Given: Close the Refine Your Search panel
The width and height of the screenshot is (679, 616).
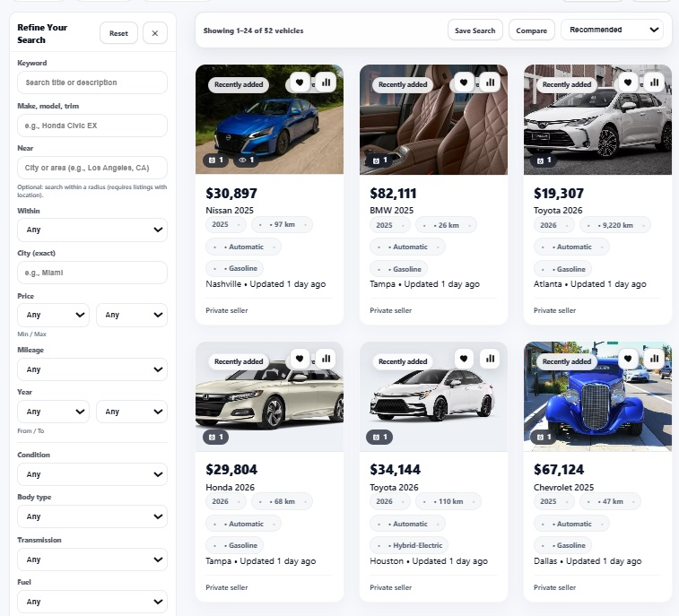Looking at the screenshot, I should pyautogui.click(x=155, y=33).
